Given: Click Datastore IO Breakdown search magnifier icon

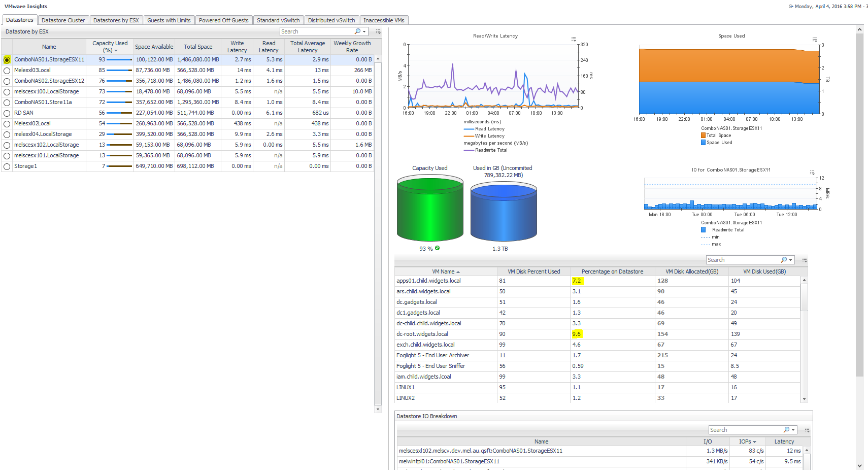Looking at the screenshot, I should (786, 430).
